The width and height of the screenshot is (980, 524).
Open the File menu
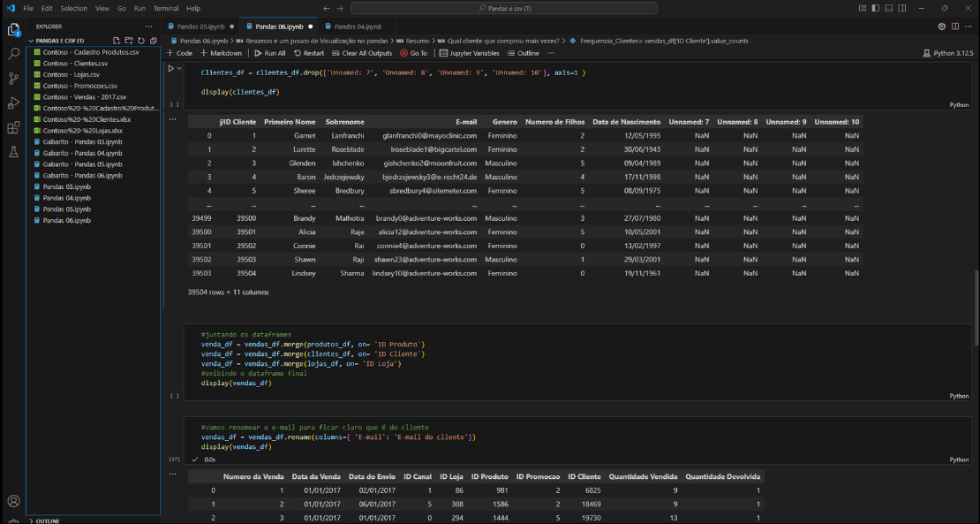(28, 8)
